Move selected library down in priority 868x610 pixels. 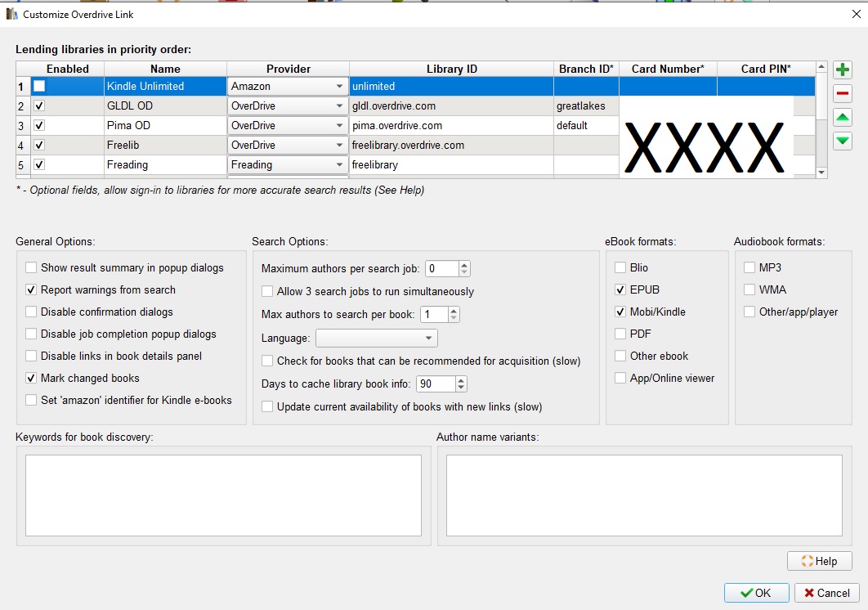pos(842,141)
